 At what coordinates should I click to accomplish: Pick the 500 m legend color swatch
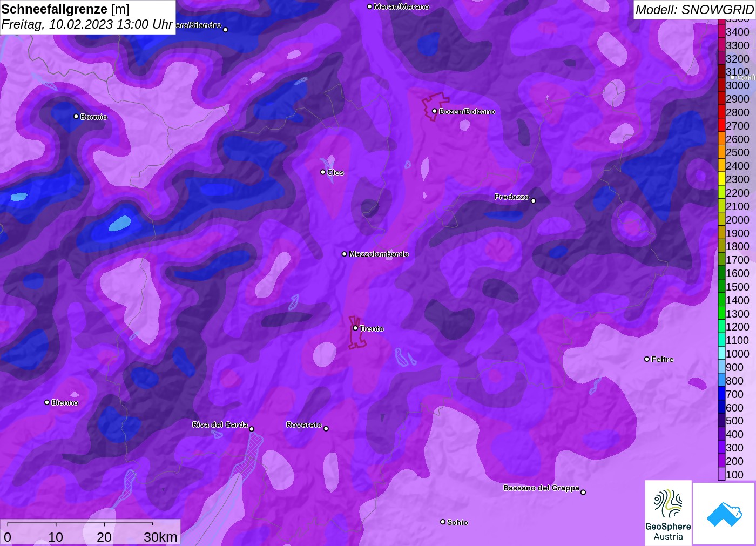pos(721,421)
